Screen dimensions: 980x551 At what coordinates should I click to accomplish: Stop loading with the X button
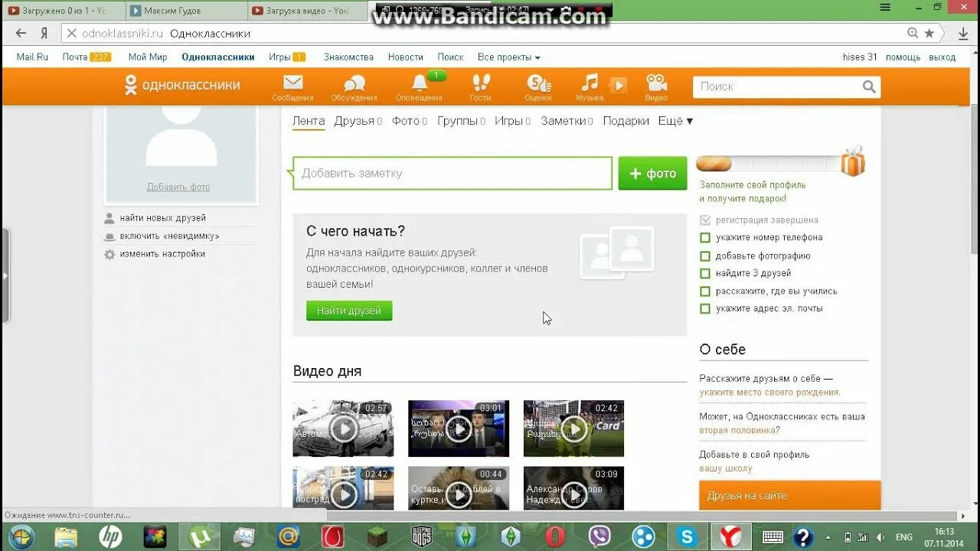[x=71, y=33]
